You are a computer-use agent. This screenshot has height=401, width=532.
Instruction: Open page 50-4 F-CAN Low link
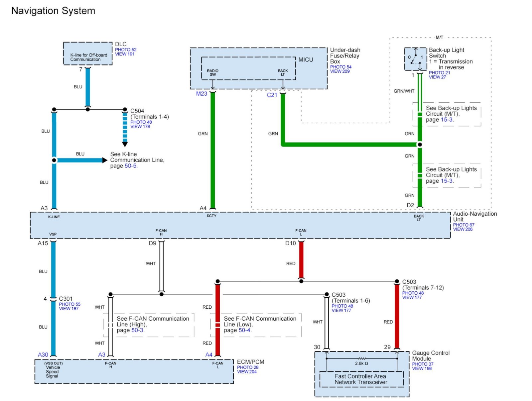(245, 330)
